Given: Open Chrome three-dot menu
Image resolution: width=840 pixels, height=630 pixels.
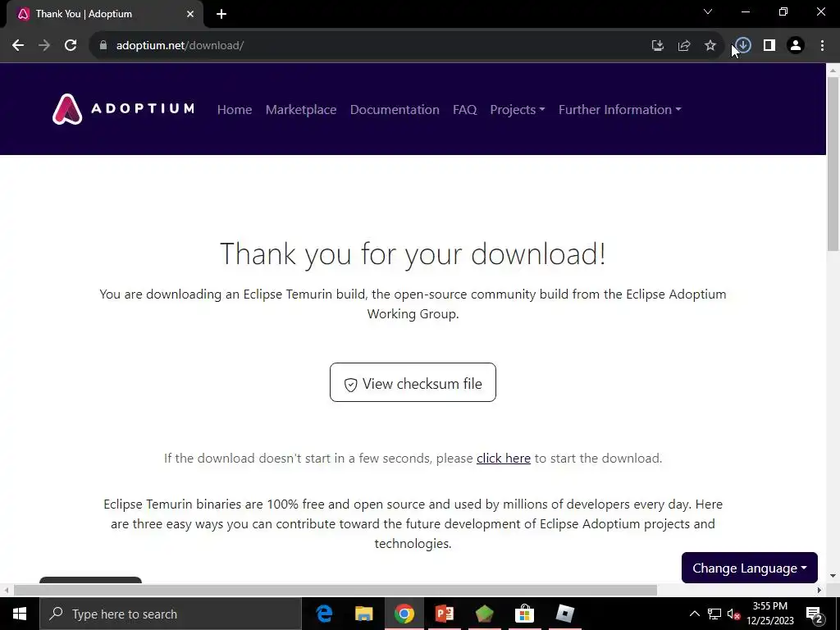Looking at the screenshot, I should point(822,46).
